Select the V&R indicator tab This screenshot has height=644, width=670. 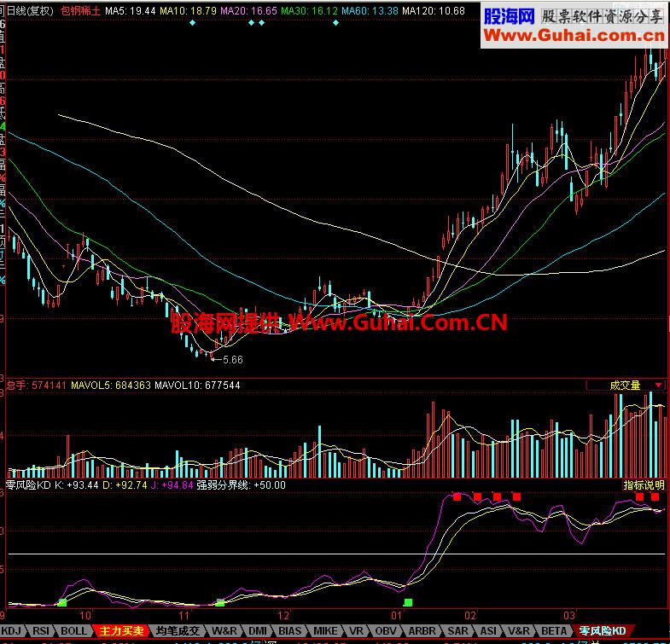pyautogui.click(x=519, y=630)
